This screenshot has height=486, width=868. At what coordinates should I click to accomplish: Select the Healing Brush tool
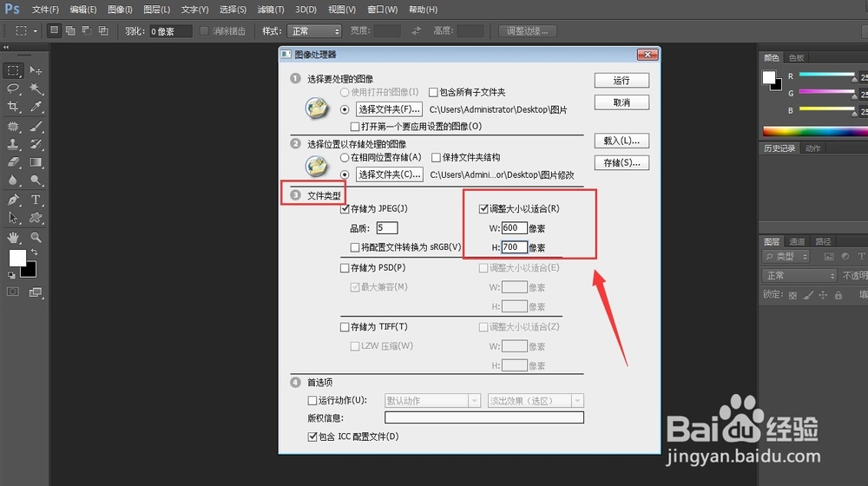(x=13, y=126)
